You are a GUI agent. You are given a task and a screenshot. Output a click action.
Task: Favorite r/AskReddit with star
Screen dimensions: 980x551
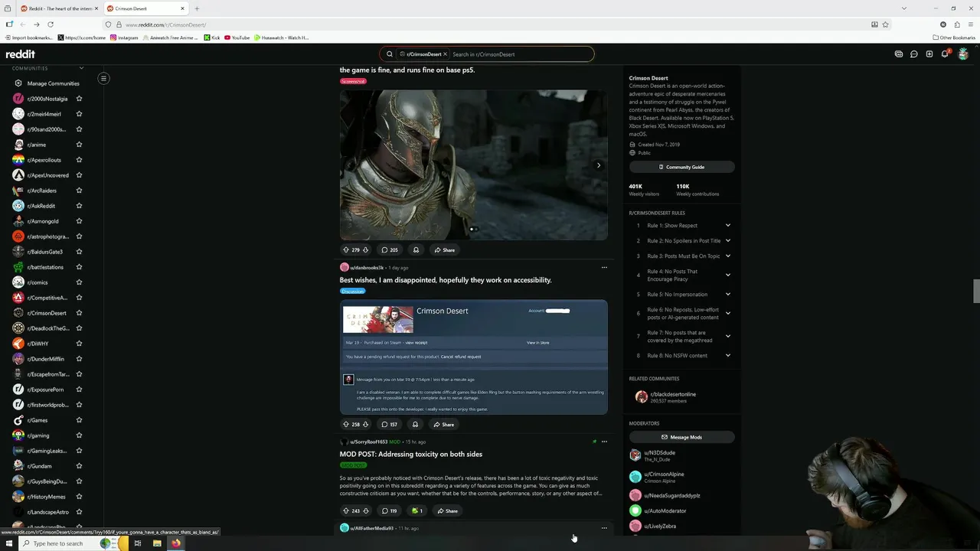tap(79, 206)
